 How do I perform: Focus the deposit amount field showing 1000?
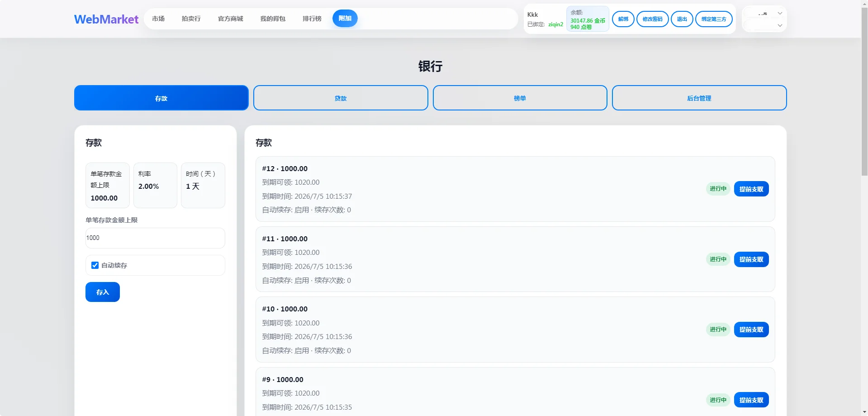click(x=155, y=238)
